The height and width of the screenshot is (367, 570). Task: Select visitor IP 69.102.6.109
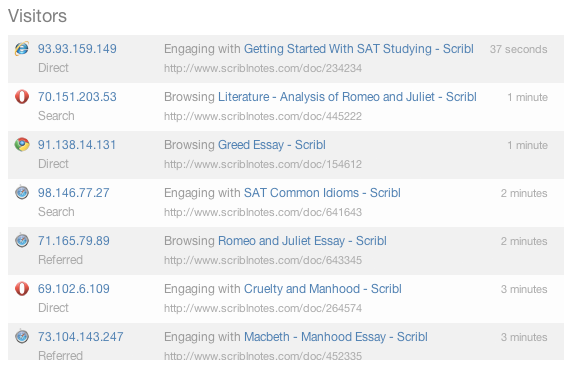pos(73,289)
